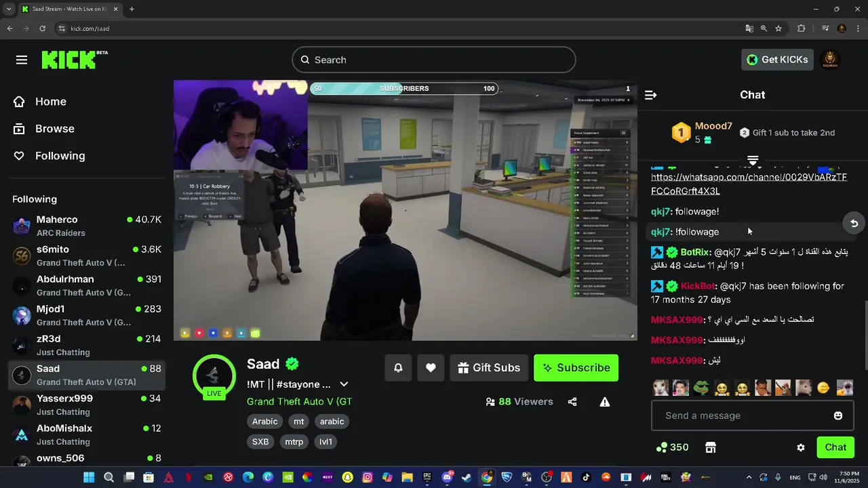Select the SXB tag
This screenshot has height=488, width=868.
[x=260, y=442]
